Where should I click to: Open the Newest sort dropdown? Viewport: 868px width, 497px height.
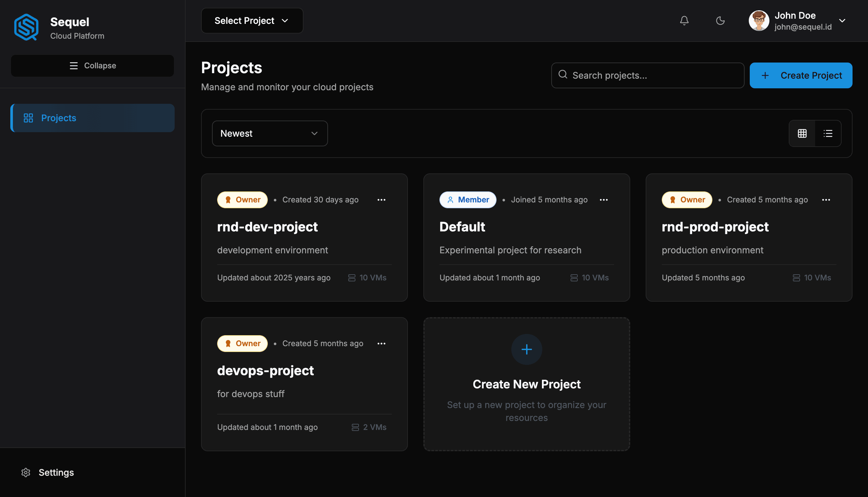269,133
